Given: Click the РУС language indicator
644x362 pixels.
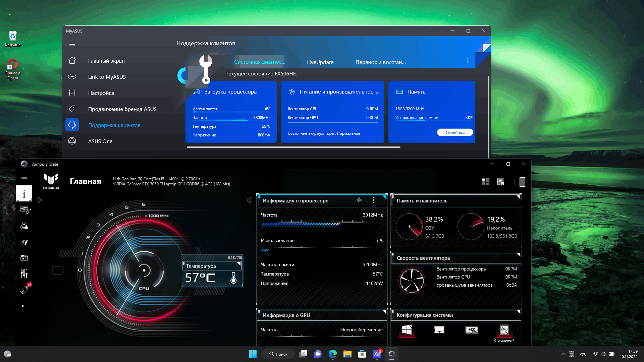Looking at the screenshot, I should coord(583,354).
